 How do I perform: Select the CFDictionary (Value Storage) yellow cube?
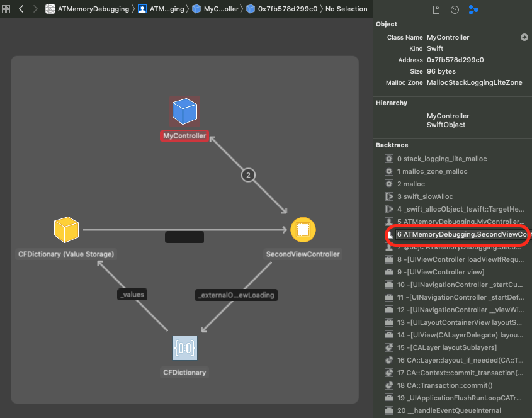(66, 230)
